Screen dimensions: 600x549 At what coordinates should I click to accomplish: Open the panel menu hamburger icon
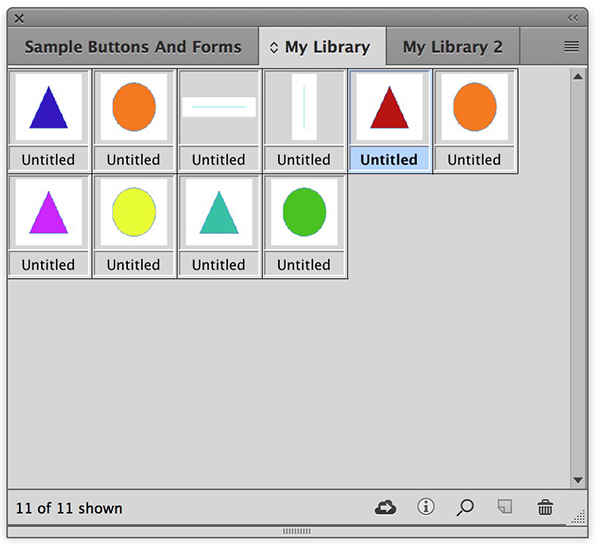(x=571, y=47)
